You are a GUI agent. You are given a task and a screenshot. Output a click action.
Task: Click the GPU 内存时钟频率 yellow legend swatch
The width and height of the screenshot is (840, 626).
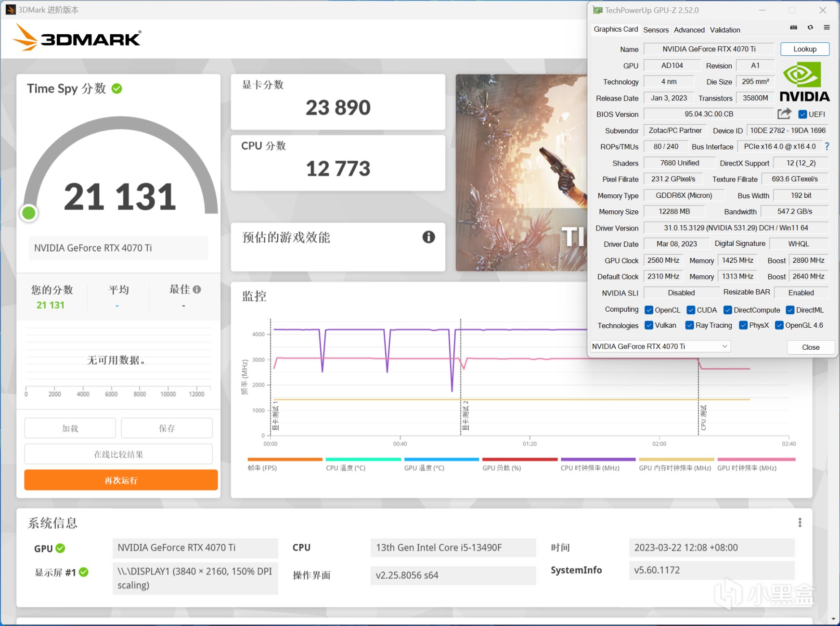(676, 460)
